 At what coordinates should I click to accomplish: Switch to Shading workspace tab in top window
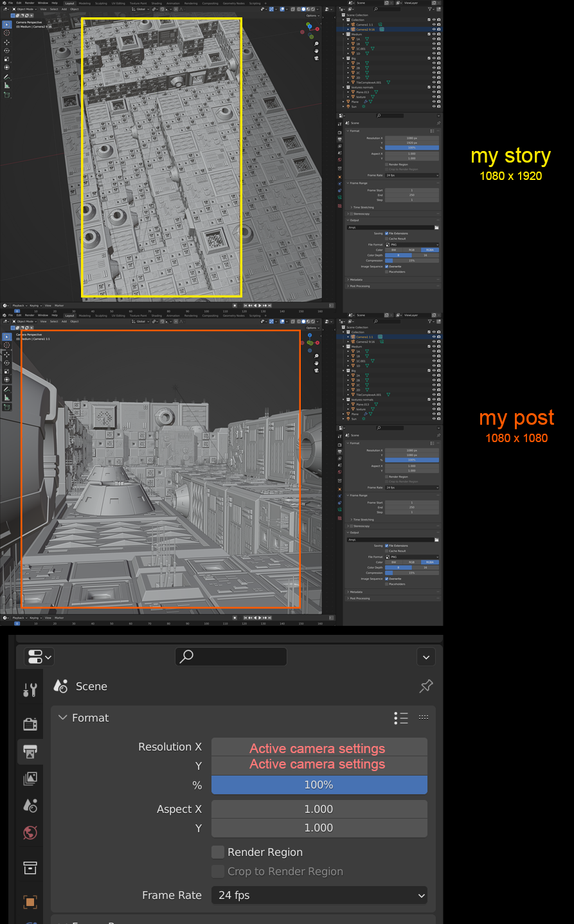(x=156, y=3)
